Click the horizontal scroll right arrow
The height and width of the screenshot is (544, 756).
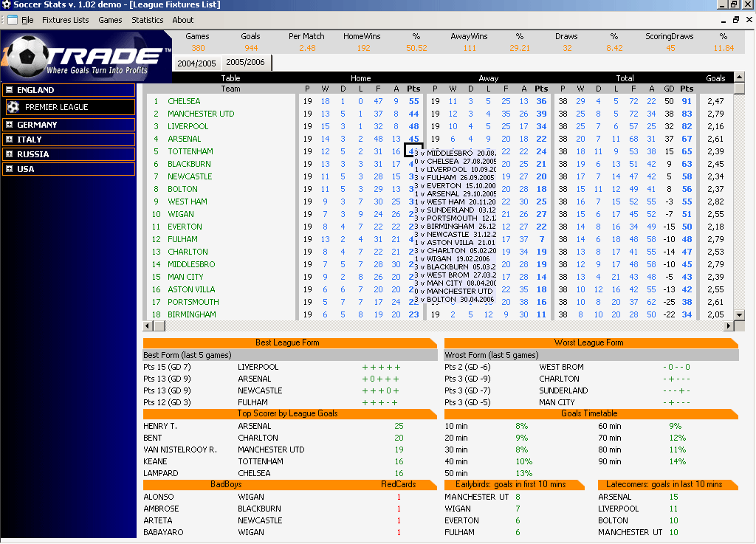[729, 326]
